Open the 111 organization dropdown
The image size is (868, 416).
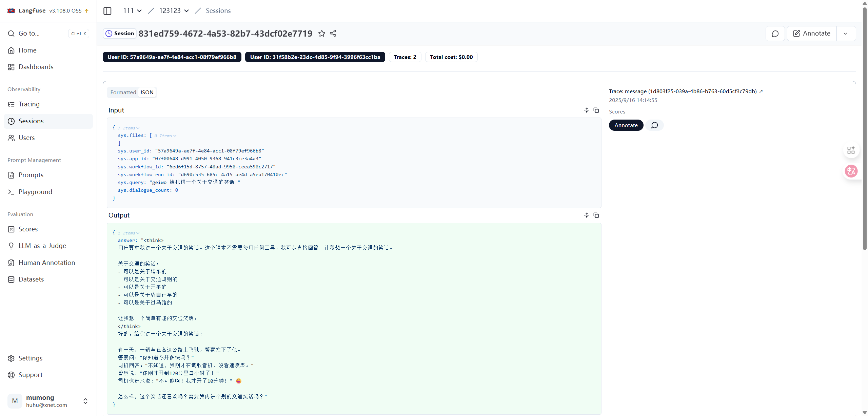[x=132, y=11]
